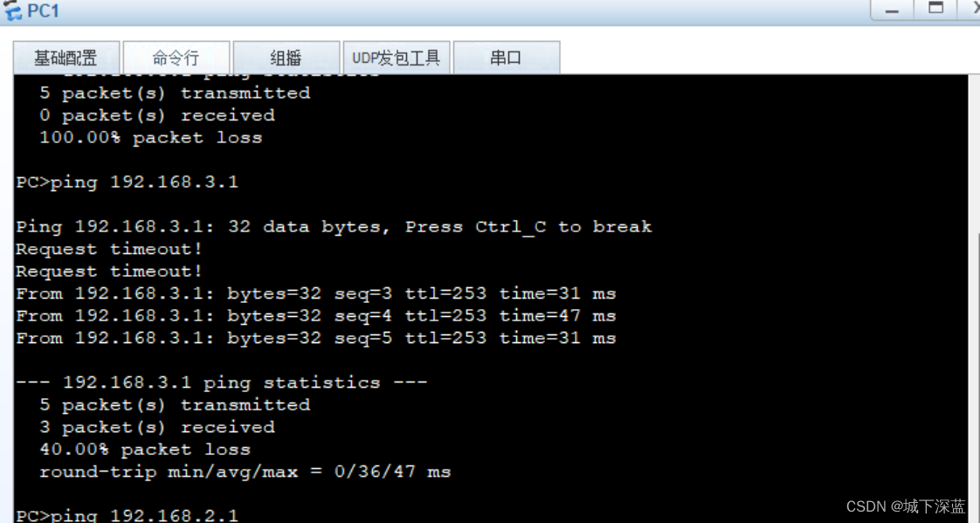Click the PC1 device icon in title bar

pos(12,10)
